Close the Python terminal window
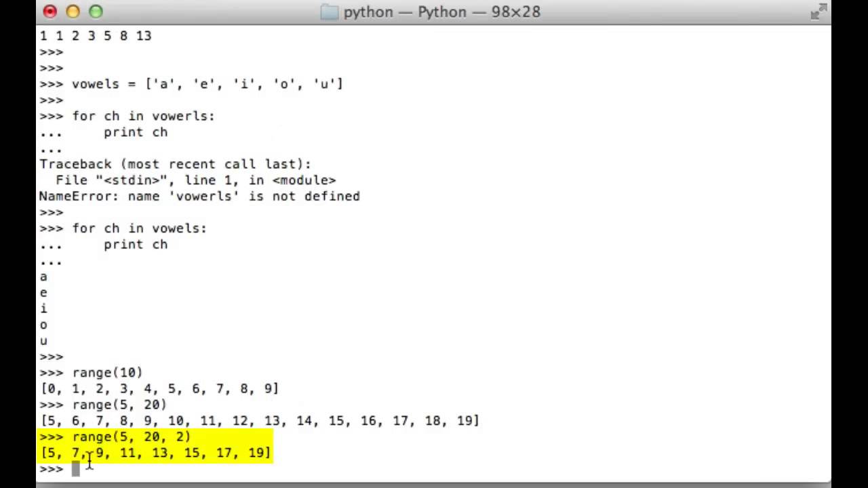Screen dimensions: 868x488 coord(50,12)
